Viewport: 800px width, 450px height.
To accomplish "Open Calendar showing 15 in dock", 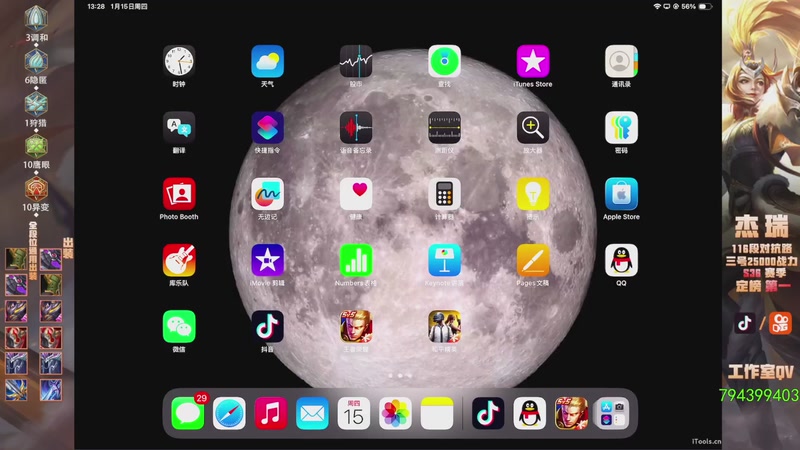I will [x=354, y=413].
